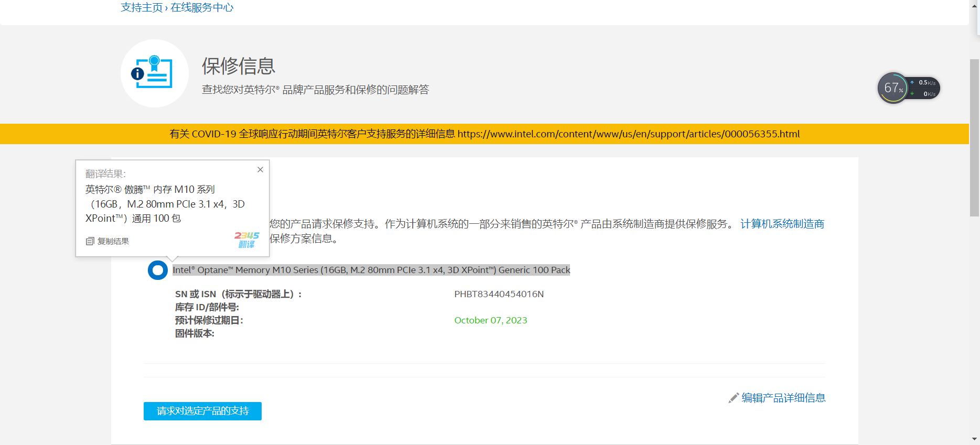980x445 pixels.
Task: Open the COVID-19 support article URL
Action: pyautogui.click(x=629, y=134)
